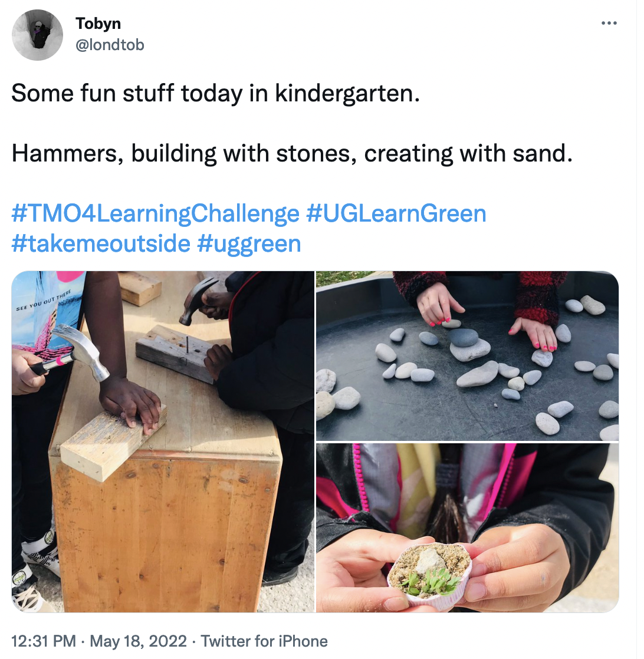
Task: Open the May 18, 2022 date link
Action: (139, 641)
